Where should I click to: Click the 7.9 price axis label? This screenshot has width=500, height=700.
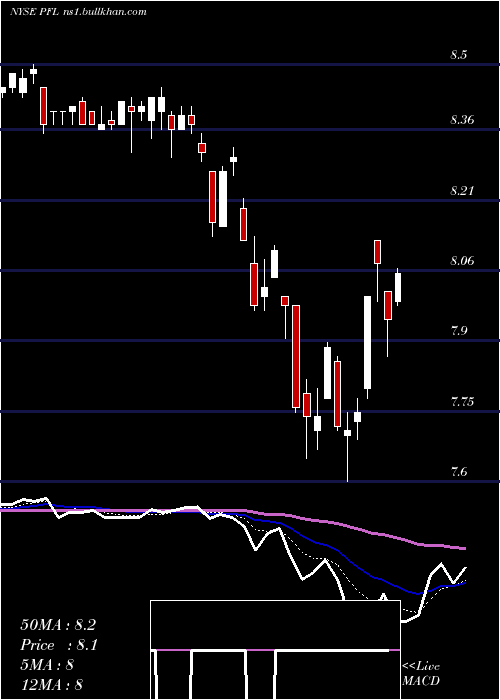pos(459,331)
